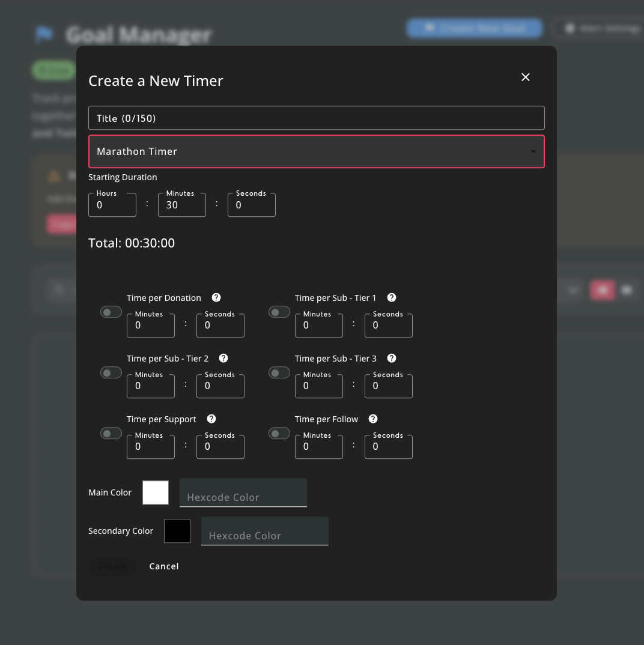Viewport: 644px width, 645px height.
Task: Open help for Time per Support
Action: click(x=211, y=419)
